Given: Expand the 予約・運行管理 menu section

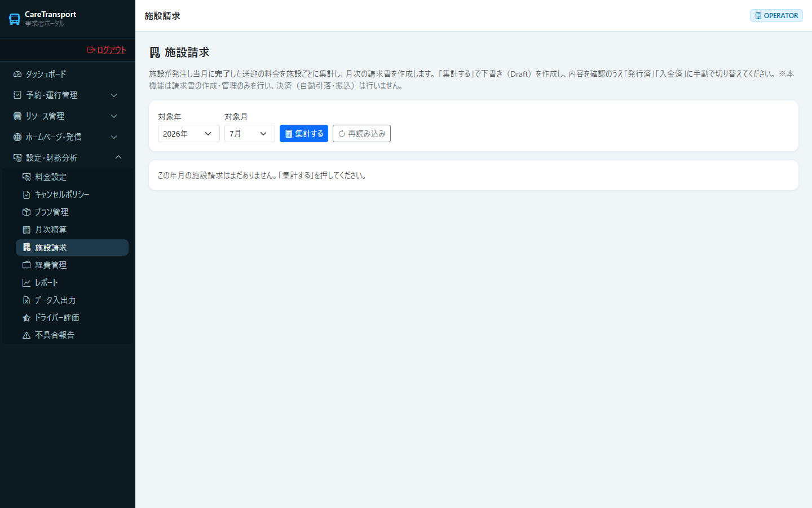Looking at the screenshot, I should click(x=68, y=95).
